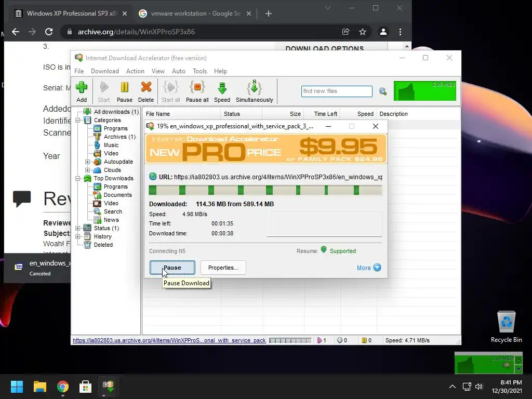Open the Auto menu
Screen dimensions: 532x399
[x=179, y=71]
